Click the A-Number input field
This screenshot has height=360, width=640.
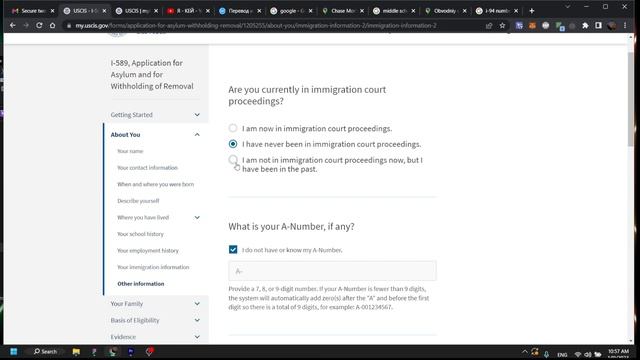pos(332,271)
